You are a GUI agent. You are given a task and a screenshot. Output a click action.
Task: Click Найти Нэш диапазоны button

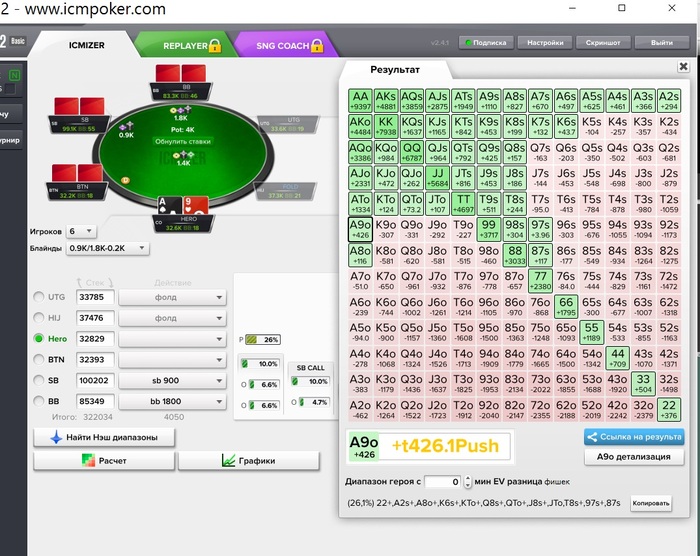point(104,437)
